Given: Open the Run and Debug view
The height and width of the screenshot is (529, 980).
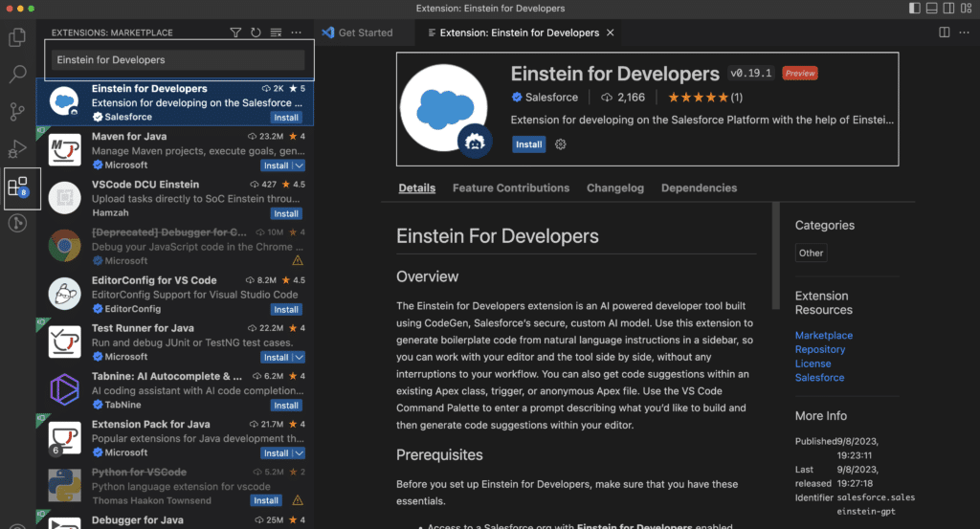Looking at the screenshot, I should tap(17, 148).
